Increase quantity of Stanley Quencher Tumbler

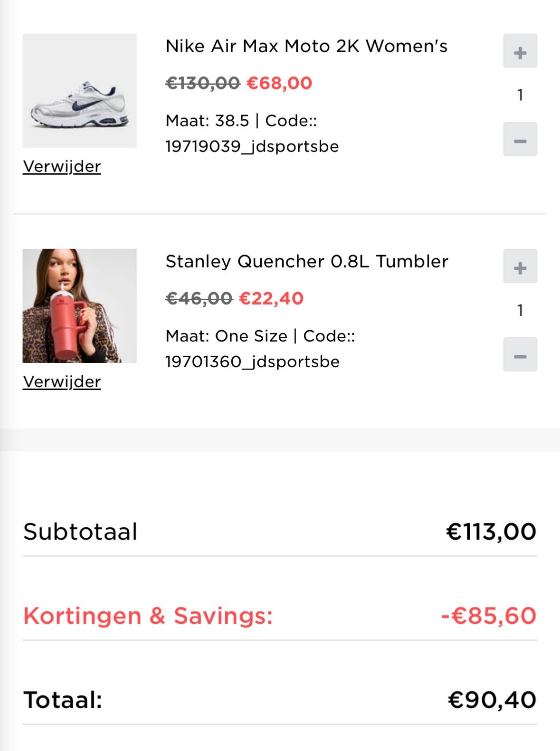click(520, 267)
